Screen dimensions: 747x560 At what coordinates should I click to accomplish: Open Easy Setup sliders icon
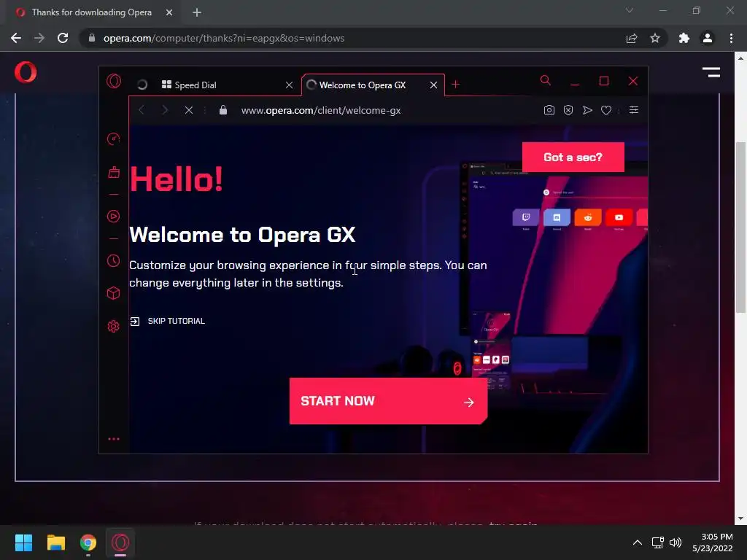coord(634,110)
